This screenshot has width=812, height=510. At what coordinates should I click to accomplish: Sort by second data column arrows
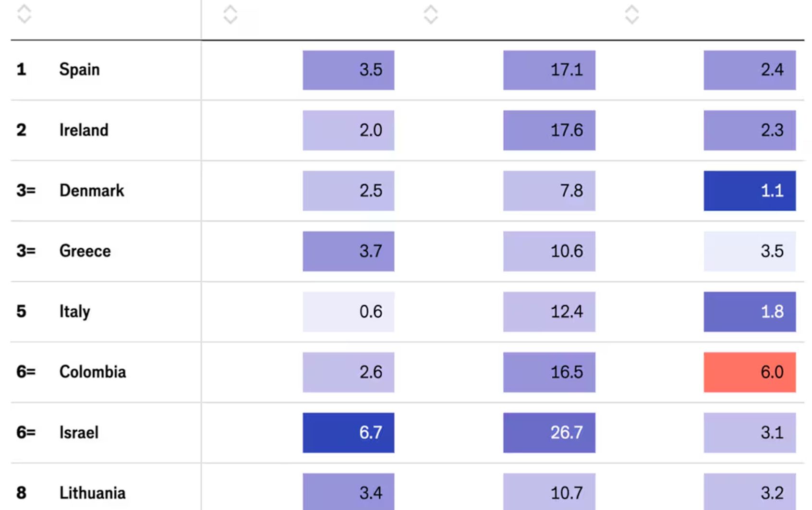coord(431,14)
